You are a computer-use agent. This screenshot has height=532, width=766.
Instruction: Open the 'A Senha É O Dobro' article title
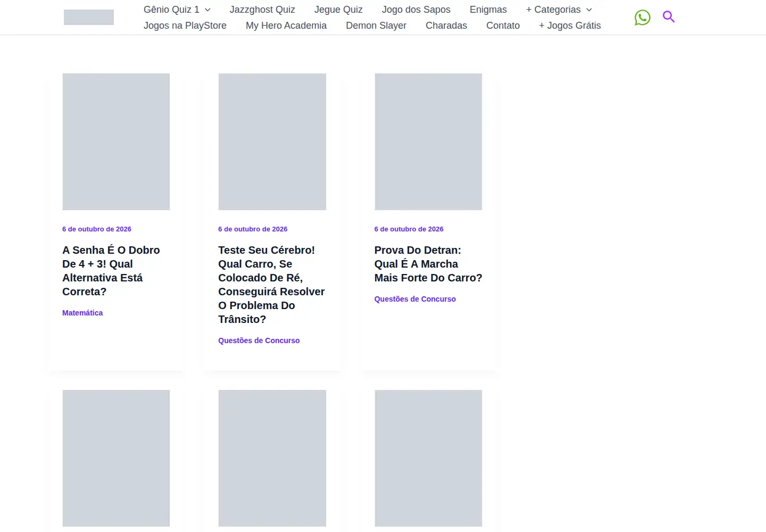[x=111, y=271]
